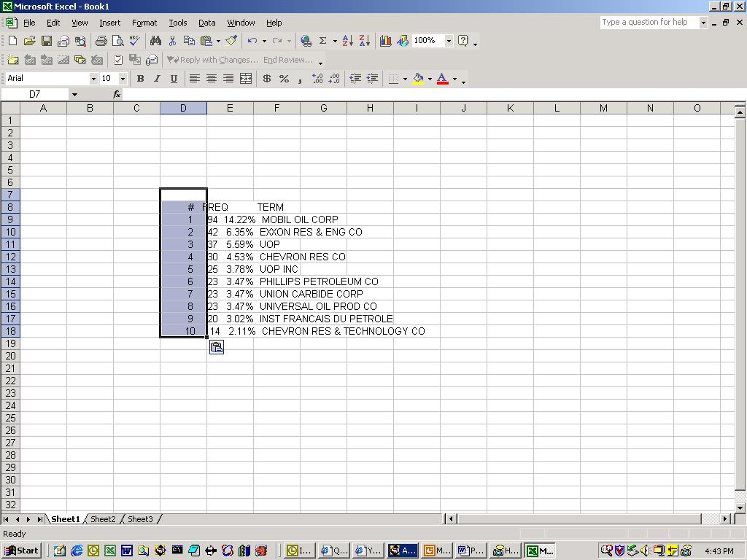The width and height of the screenshot is (747, 560).
Task: Open the Edit menu
Action: [53, 23]
